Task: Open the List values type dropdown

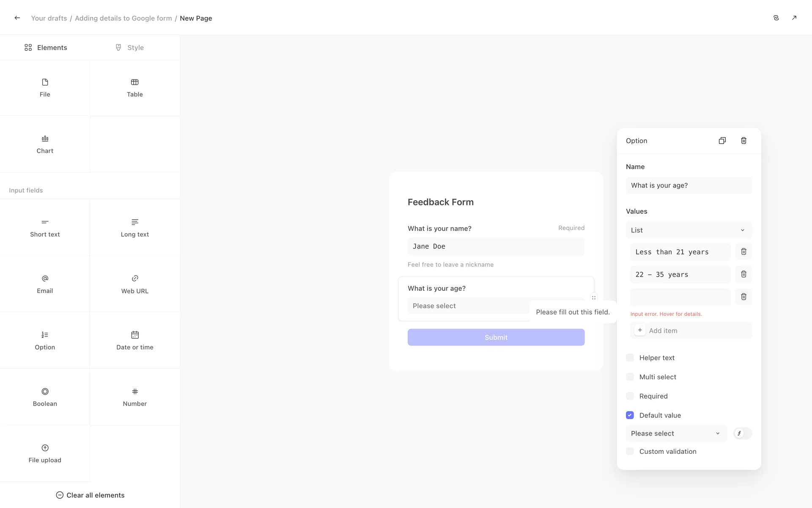Action: [689, 230]
